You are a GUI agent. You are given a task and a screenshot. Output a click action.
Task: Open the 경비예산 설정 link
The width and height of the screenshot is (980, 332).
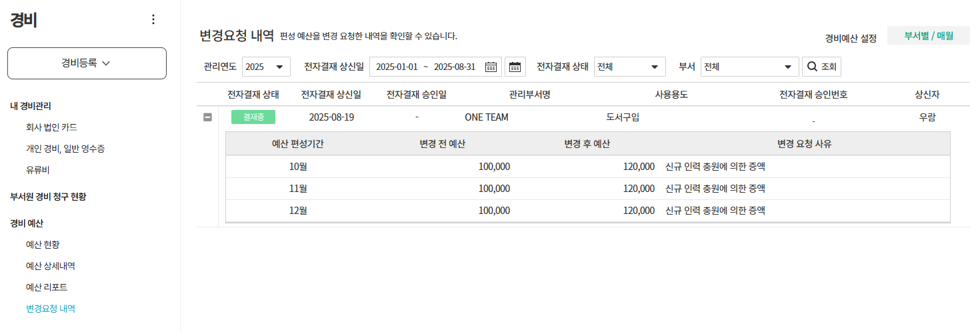850,38
